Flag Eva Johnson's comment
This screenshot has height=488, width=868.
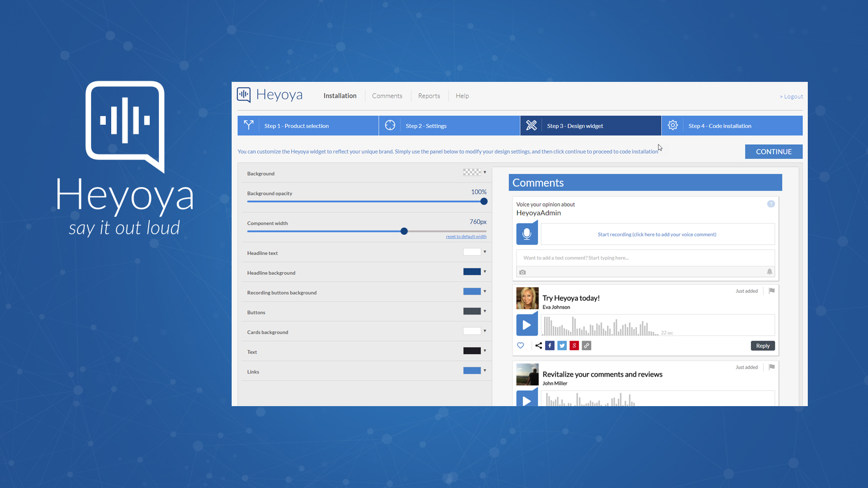coord(771,291)
